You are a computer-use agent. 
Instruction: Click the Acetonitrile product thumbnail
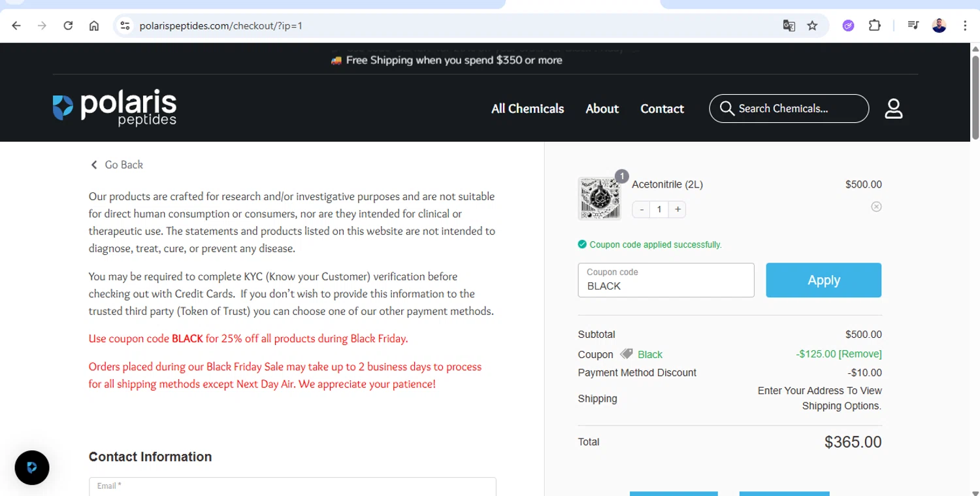pyautogui.click(x=599, y=198)
